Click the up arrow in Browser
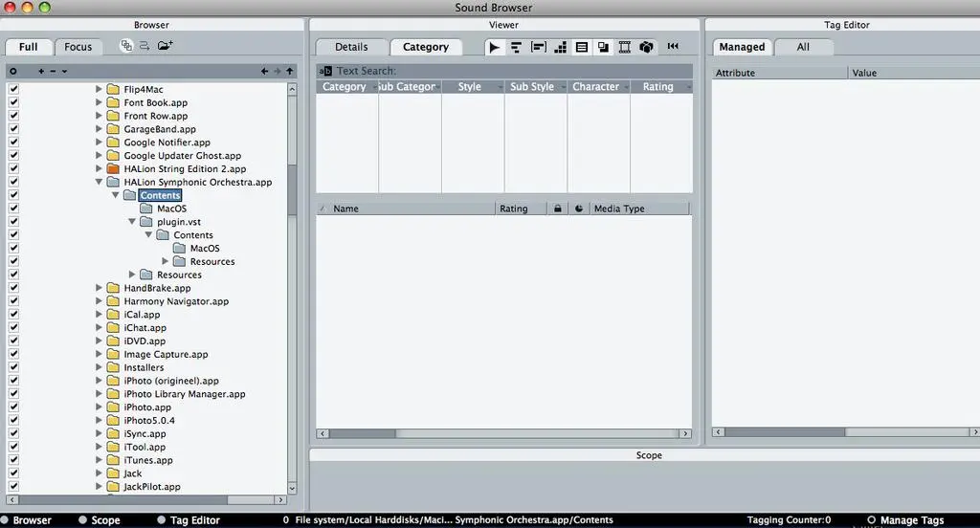This screenshot has height=528, width=980. coord(290,72)
